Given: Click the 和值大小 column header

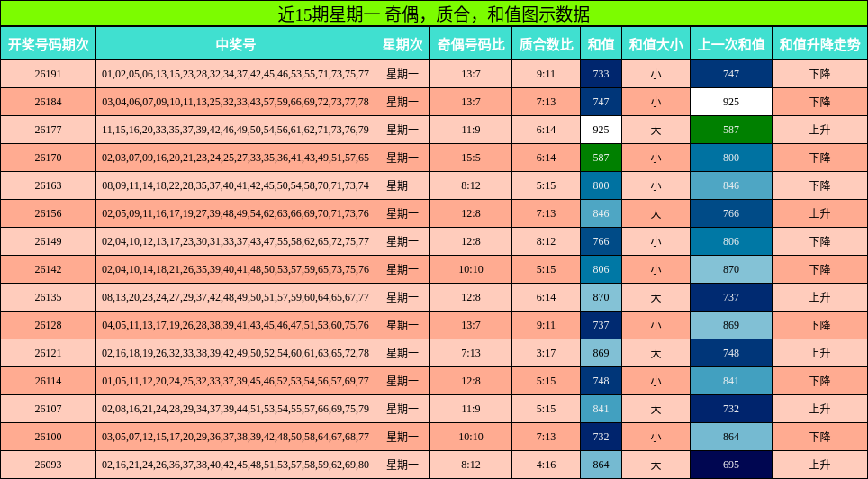Looking at the screenshot, I should click(x=656, y=44).
